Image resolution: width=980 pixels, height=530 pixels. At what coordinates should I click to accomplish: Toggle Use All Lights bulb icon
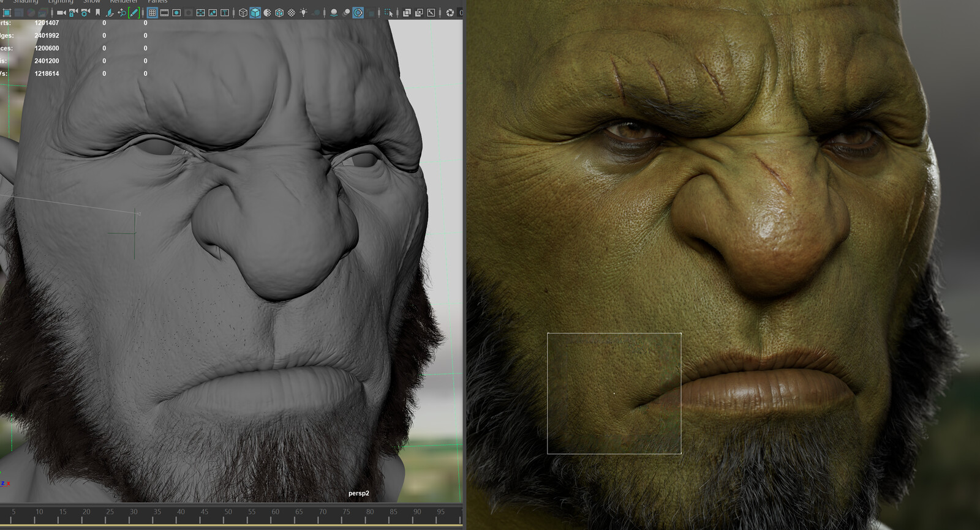[x=303, y=12]
